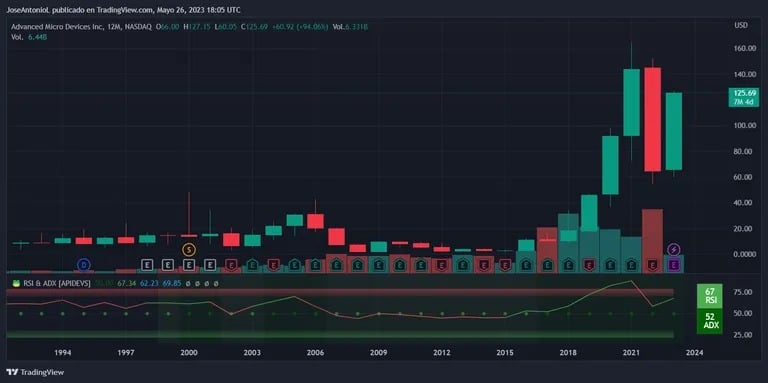
Task: Click the purple lightning bolt event icon
Action: pos(674,250)
